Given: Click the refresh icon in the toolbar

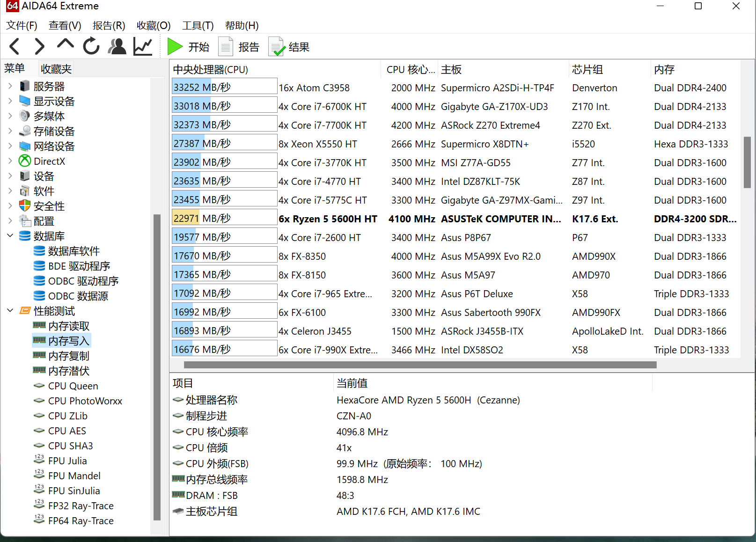Looking at the screenshot, I should [91, 46].
